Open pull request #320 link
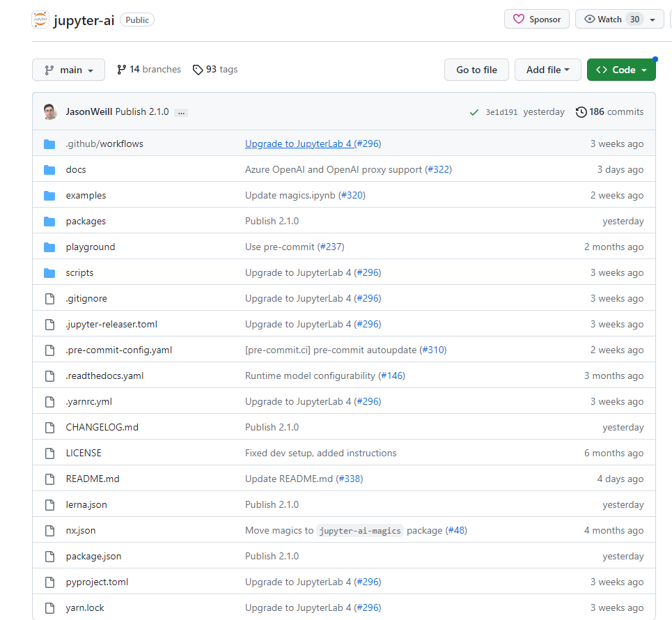The width and height of the screenshot is (672, 620). point(352,196)
